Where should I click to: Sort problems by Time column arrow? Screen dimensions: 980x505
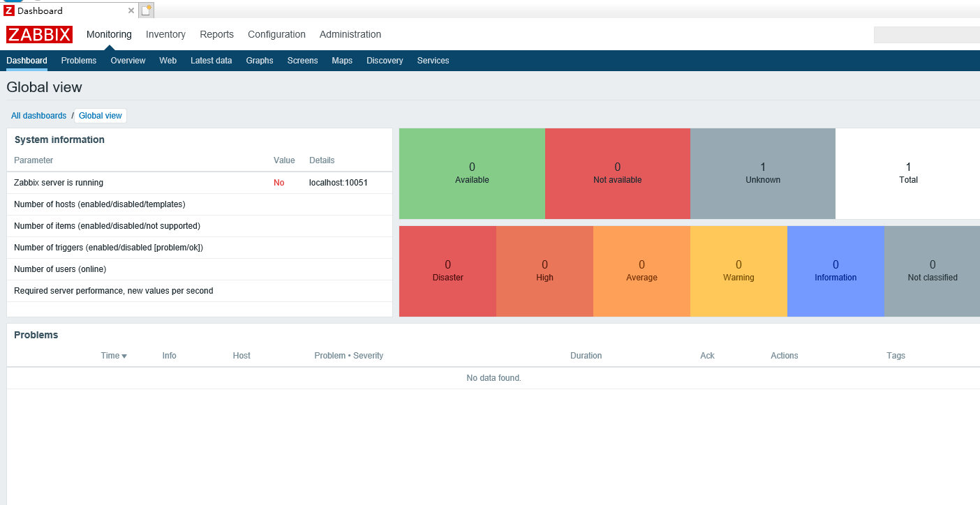click(114, 356)
